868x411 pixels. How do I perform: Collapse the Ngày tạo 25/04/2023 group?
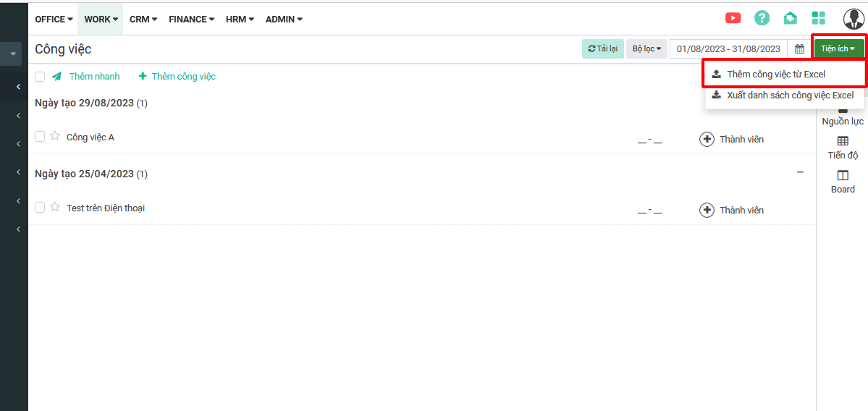[x=800, y=172]
